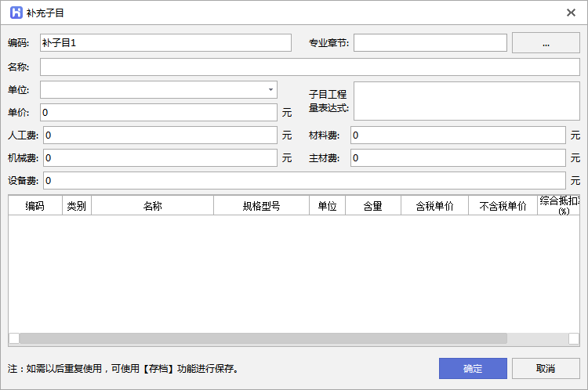
Task: Click the 规格型号 column header
Action: 261,206
